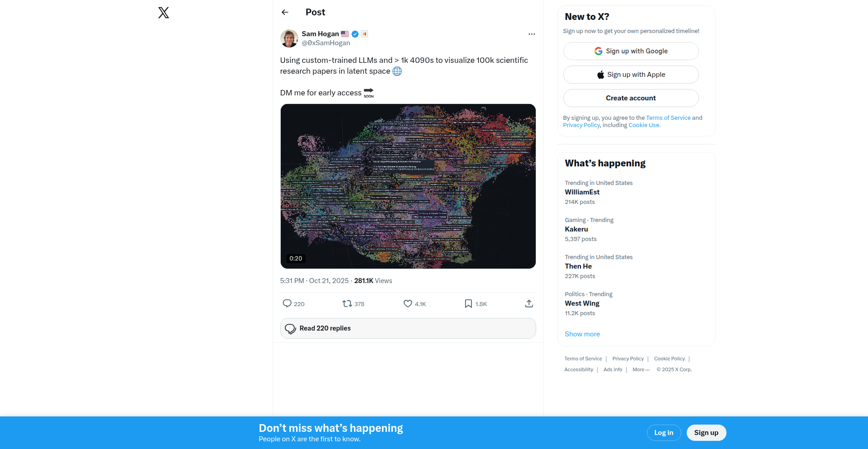Open the post's more options menu
The width and height of the screenshot is (868, 449).
click(532, 34)
